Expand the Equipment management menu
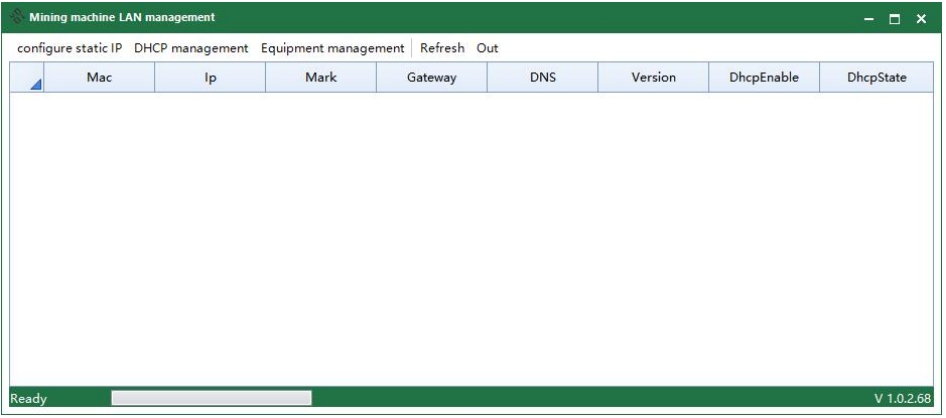946x418 pixels. pyautogui.click(x=332, y=48)
